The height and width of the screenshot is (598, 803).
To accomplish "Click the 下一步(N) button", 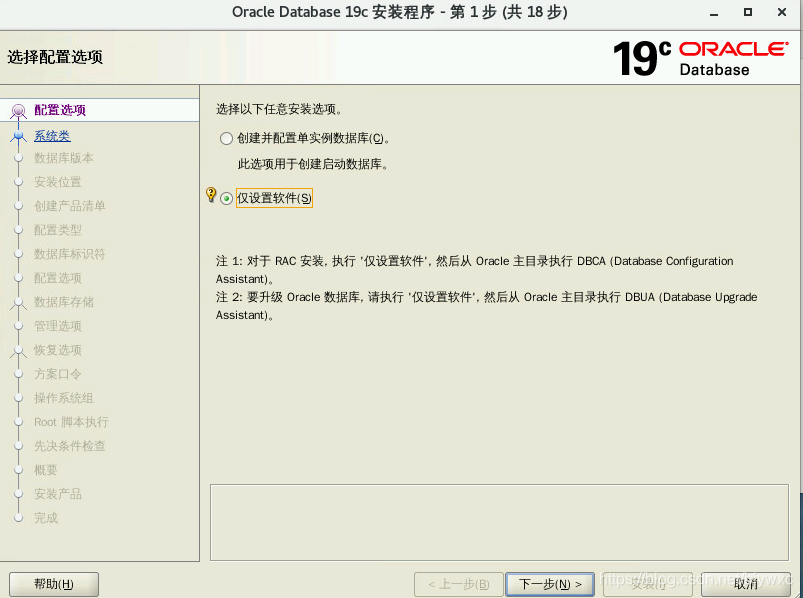I will tap(550, 584).
